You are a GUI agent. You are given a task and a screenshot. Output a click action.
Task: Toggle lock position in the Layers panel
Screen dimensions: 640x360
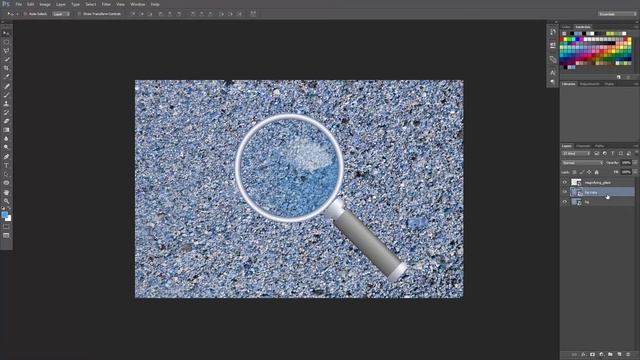click(589, 172)
